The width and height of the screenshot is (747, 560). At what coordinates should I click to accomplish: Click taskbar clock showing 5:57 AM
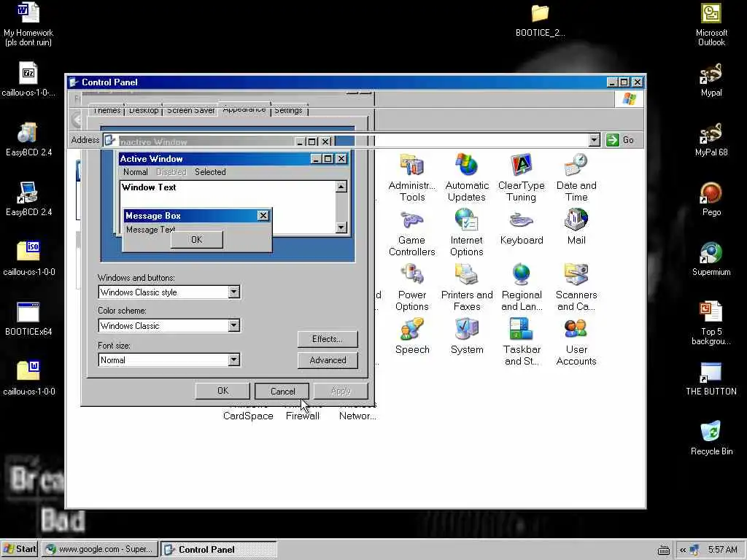click(x=722, y=550)
